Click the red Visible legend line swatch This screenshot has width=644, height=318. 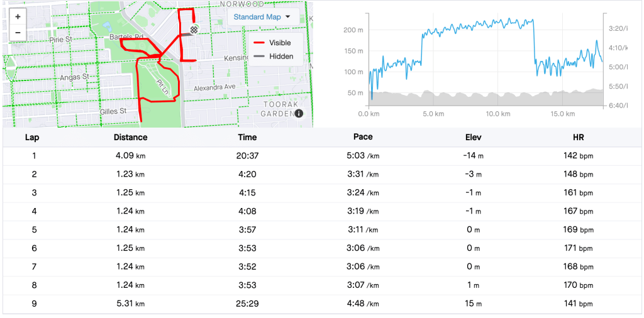[258, 43]
